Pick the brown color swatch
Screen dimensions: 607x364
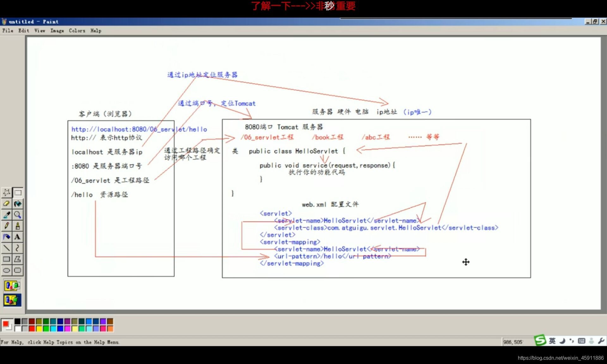coord(110,321)
